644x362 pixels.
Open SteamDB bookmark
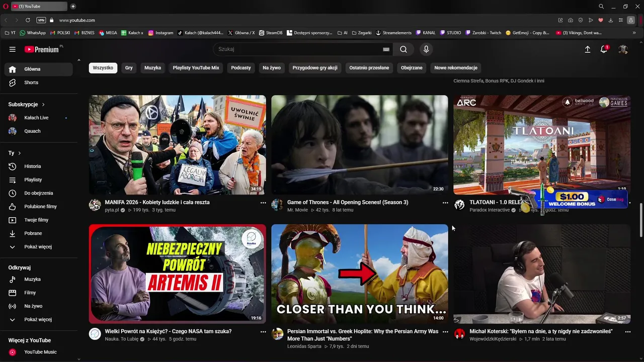pos(271,33)
